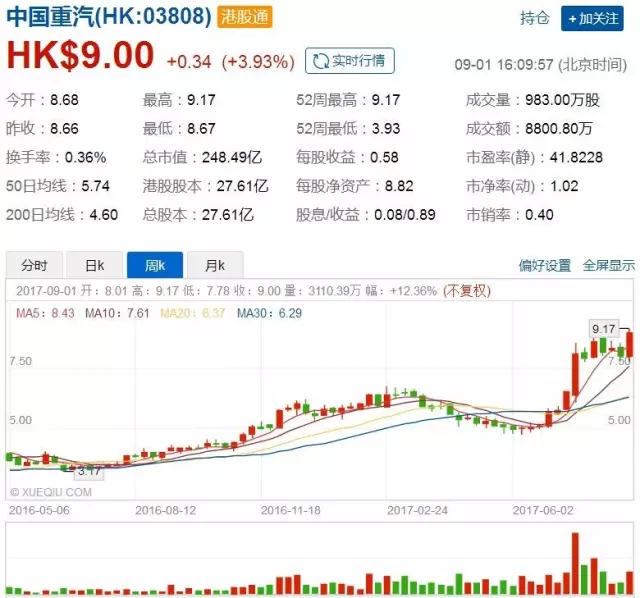Click the tallest red volume bar
The height and width of the screenshot is (598, 640).
(x=576, y=563)
